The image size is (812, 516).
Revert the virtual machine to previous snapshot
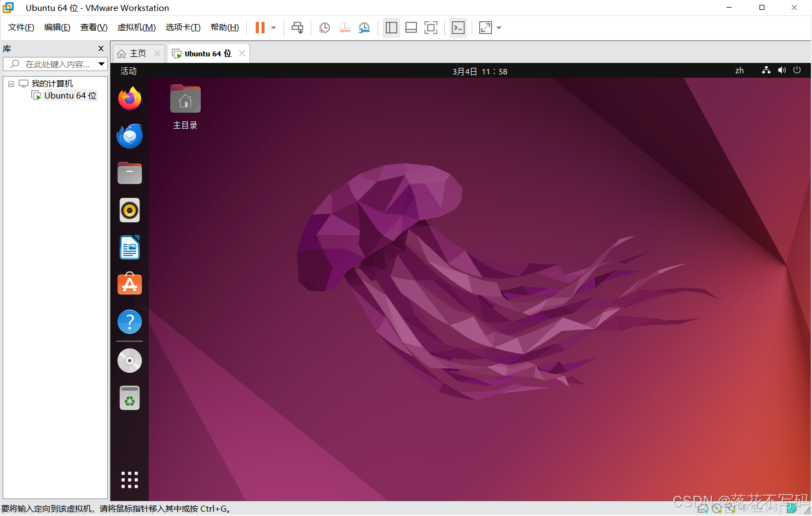click(x=344, y=28)
